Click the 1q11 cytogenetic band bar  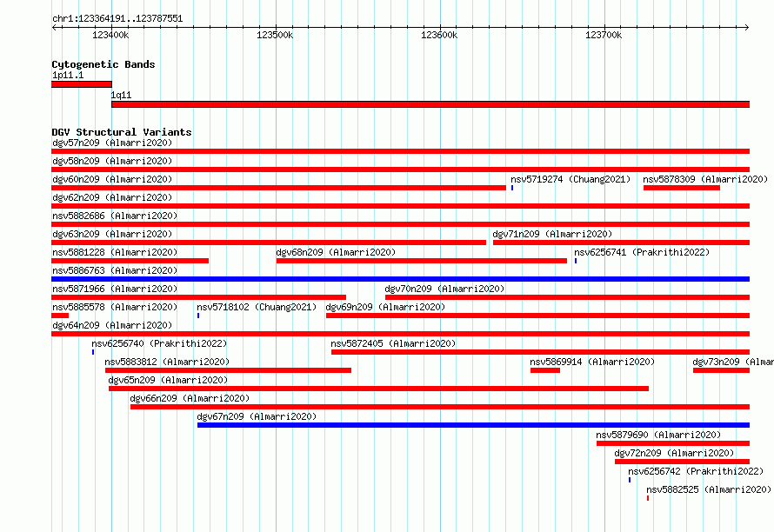pyautogui.click(x=430, y=104)
